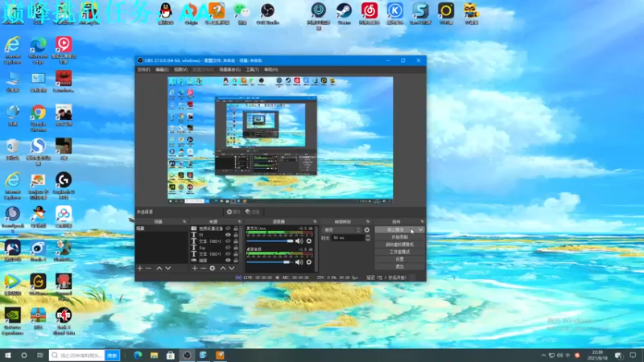
Task: Add a new scene with plus icon
Action: pyautogui.click(x=140, y=268)
